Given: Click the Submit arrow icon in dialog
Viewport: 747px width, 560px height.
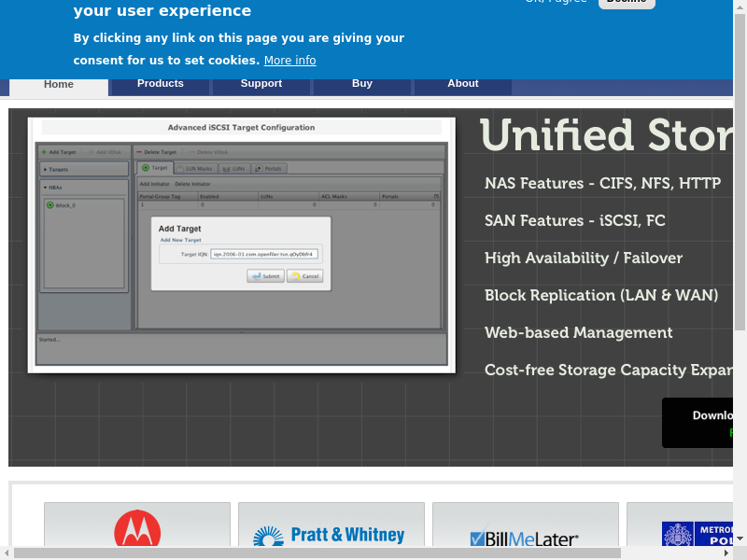Looking at the screenshot, I should (254, 276).
